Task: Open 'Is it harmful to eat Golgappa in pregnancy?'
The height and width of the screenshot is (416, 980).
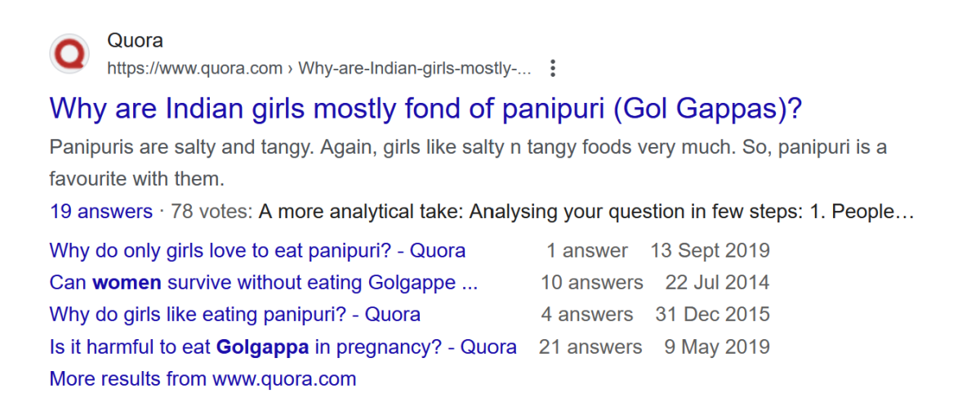Action: [283, 347]
